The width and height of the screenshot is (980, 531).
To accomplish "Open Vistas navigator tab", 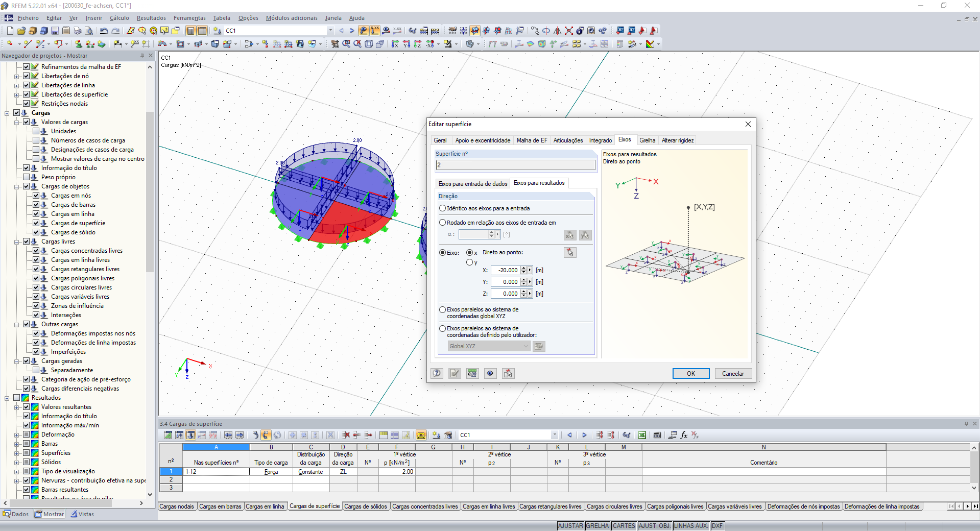I will point(82,514).
